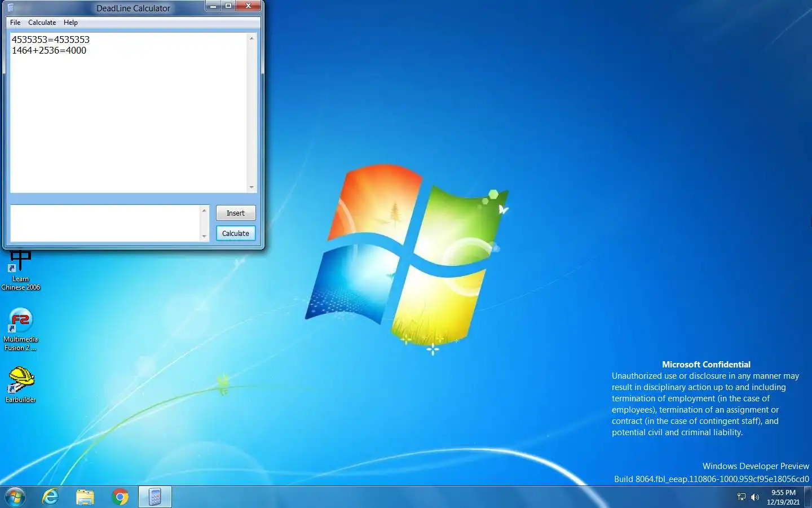The width and height of the screenshot is (812, 508).
Task: Click results area scroll down arrow
Action: [251, 187]
